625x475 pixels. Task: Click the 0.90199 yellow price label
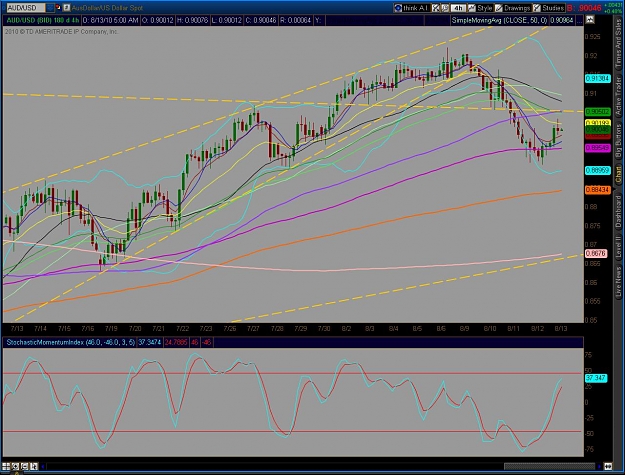(597, 123)
